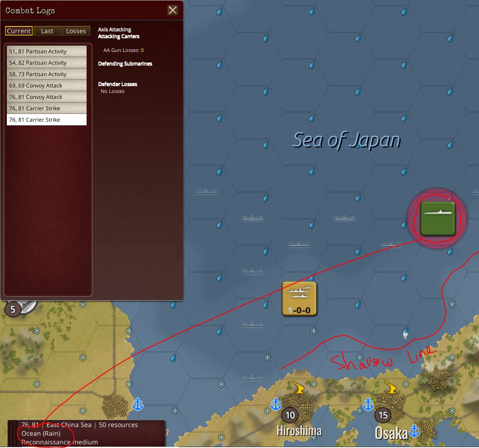Select the 51, 81 Partisan Activity log

47,51
